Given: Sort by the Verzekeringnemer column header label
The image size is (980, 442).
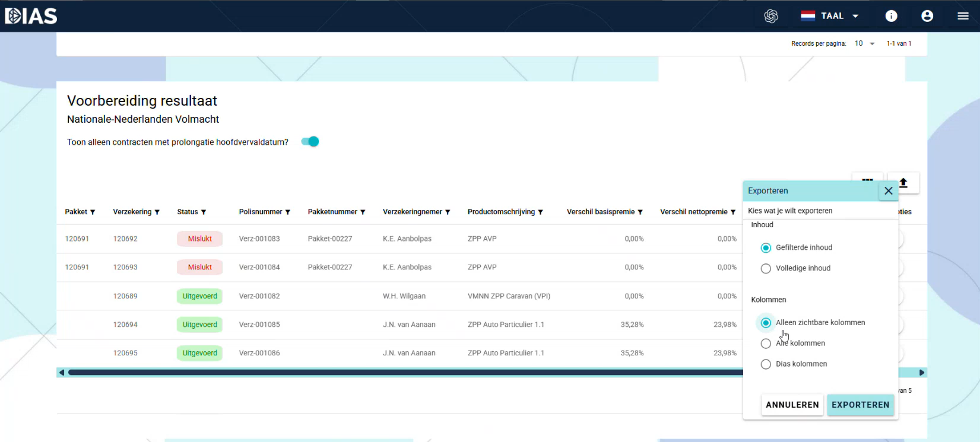Looking at the screenshot, I should [413, 212].
